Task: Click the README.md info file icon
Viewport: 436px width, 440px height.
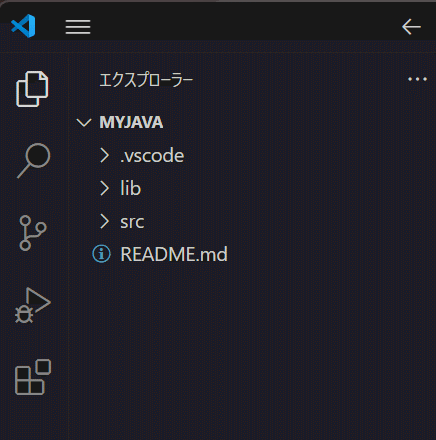Action: 101,254
